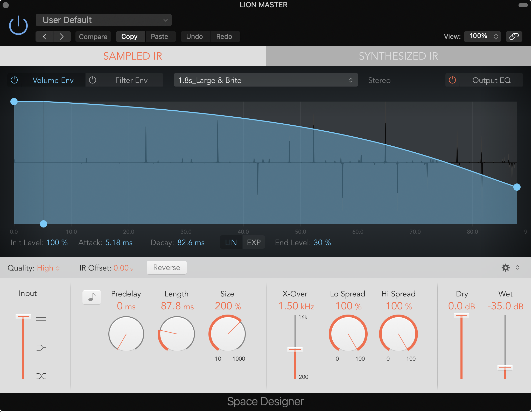Toggle the Volume Env power button
The height and width of the screenshot is (412, 532).
click(14, 80)
